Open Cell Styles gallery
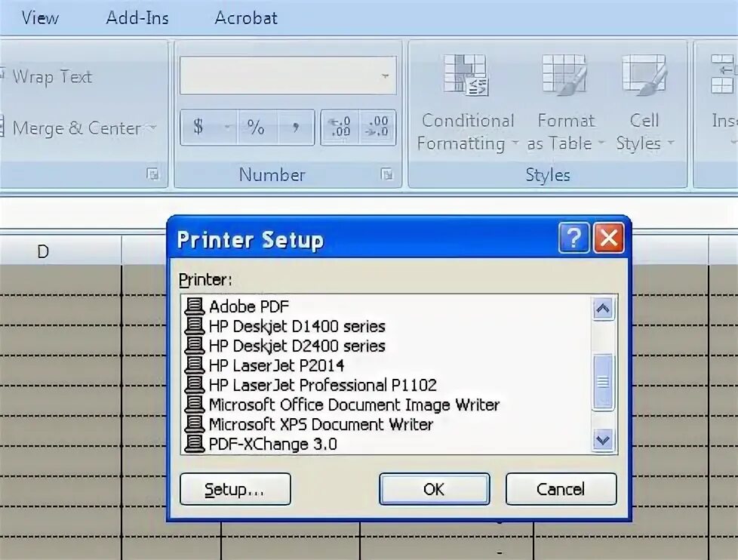738x560 pixels. pyautogui.click(x=645, y=103)
